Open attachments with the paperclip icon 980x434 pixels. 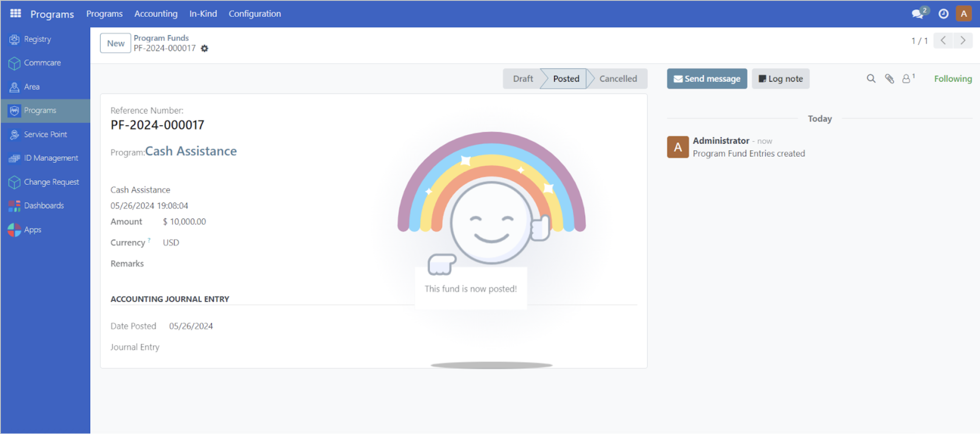click(x=889, y=79)
